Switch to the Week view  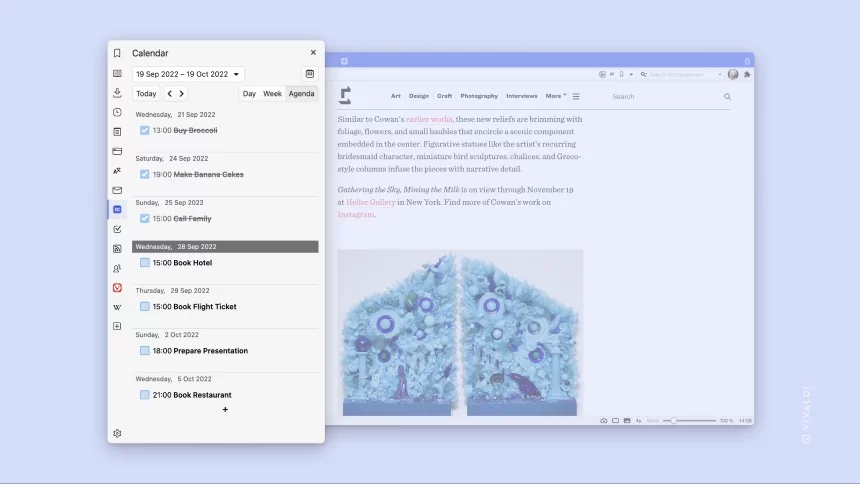click(272, 93)
